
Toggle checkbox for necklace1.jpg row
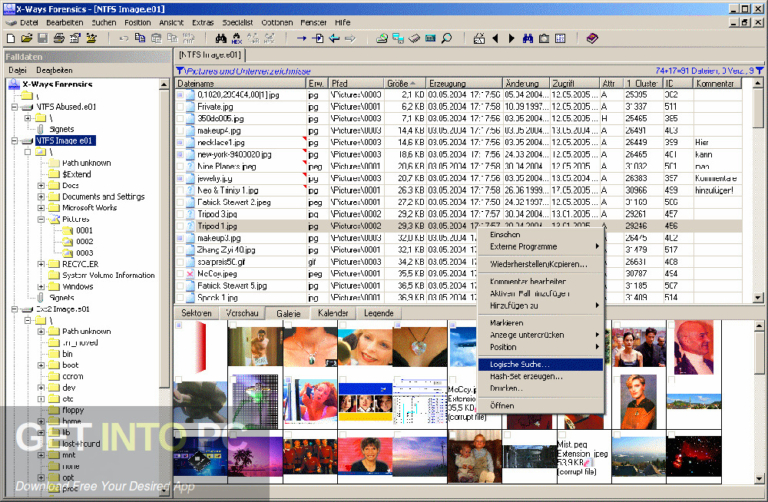point(180,143)
